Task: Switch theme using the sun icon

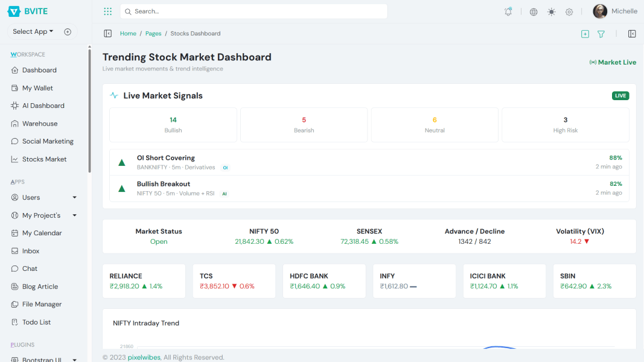Action: (550, 11)
